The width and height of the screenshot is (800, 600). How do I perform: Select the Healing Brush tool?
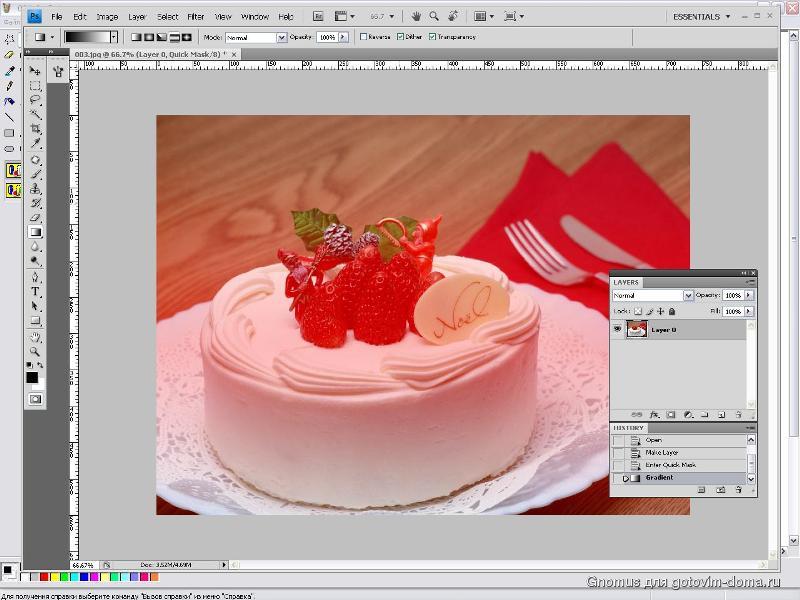point(35,160)
